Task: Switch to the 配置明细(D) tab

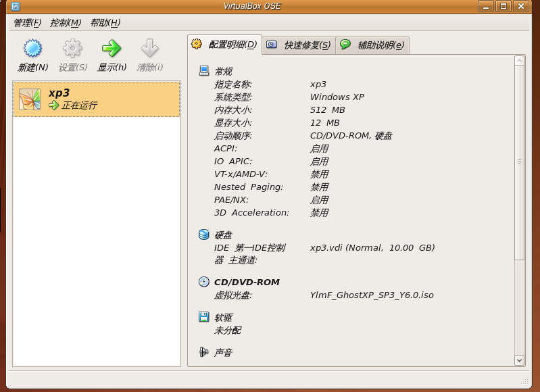Action: coord(224,45)
